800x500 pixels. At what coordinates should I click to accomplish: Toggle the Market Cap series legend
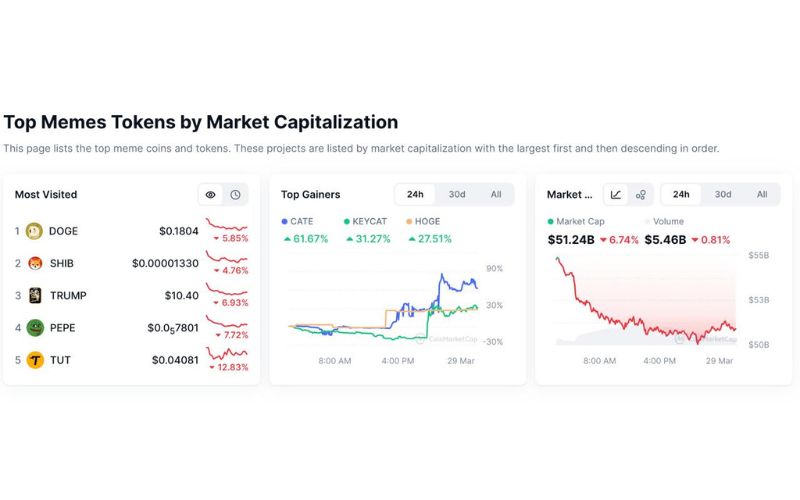pos(575,221)
